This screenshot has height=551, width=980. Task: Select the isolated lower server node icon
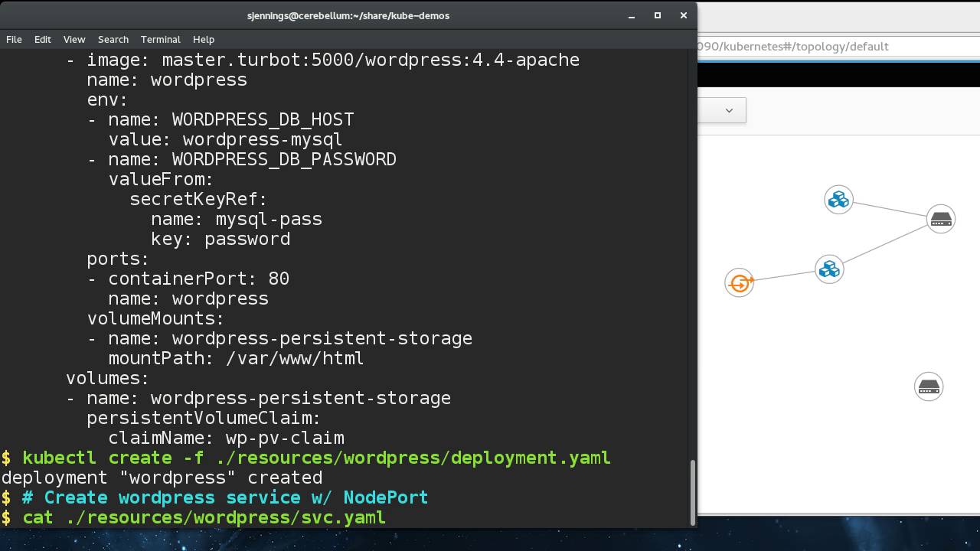(x=929, y=386)
